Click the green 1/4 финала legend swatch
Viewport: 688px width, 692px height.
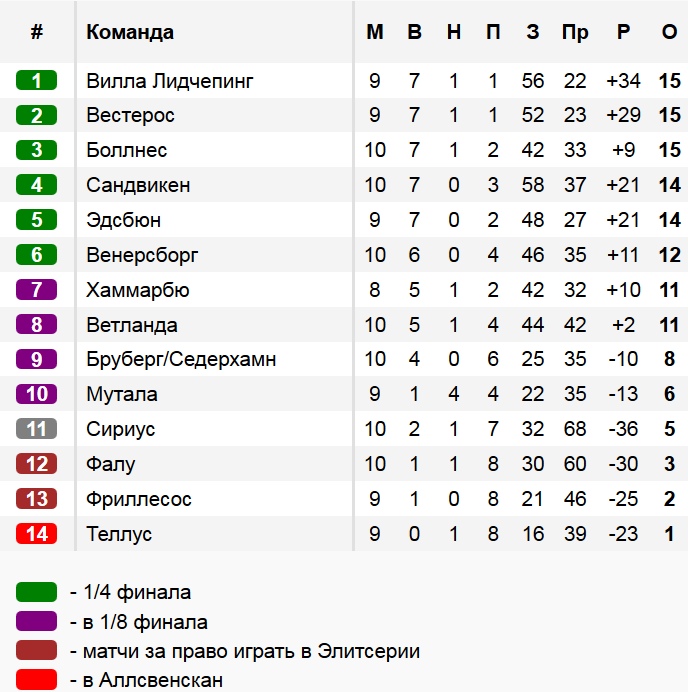(37, 593)
